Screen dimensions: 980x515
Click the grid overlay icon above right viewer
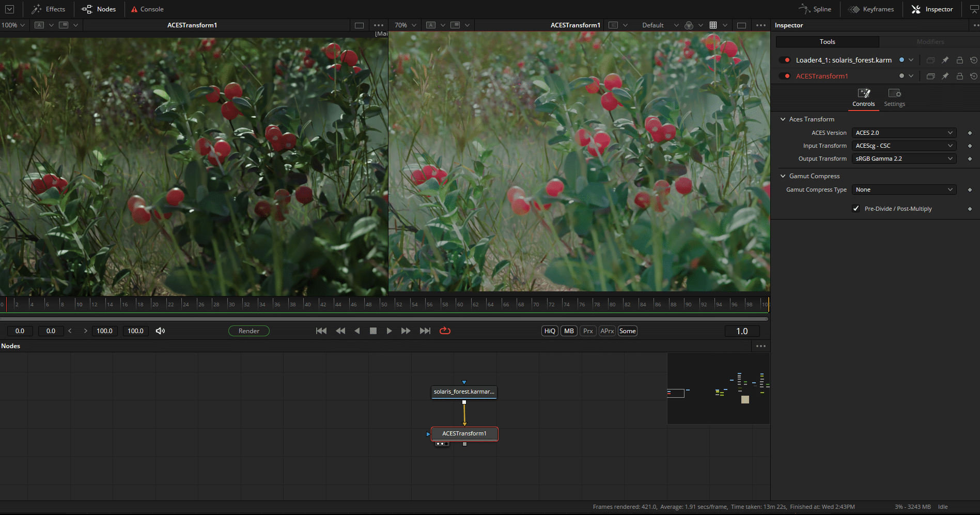[x=713, y=25]
